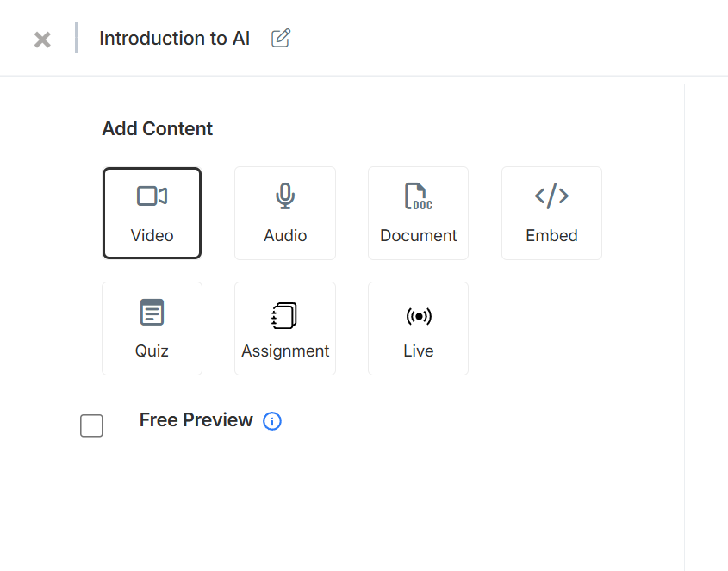Click the Introduction to AI title text
This screenshot has width=728, height=571.
coord(174,39)
